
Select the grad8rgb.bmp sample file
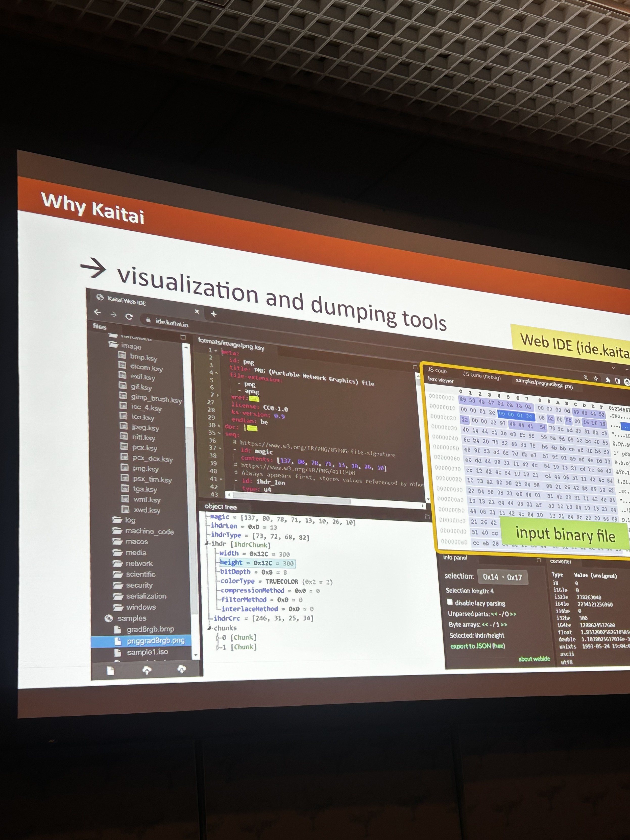pyautogui.click(x=150, y=629)
